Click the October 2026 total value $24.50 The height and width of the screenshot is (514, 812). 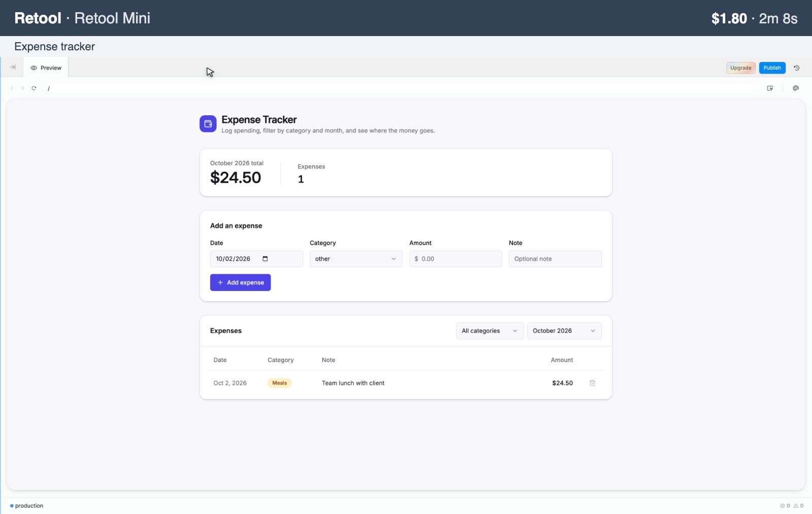click(x=235, y=178)
